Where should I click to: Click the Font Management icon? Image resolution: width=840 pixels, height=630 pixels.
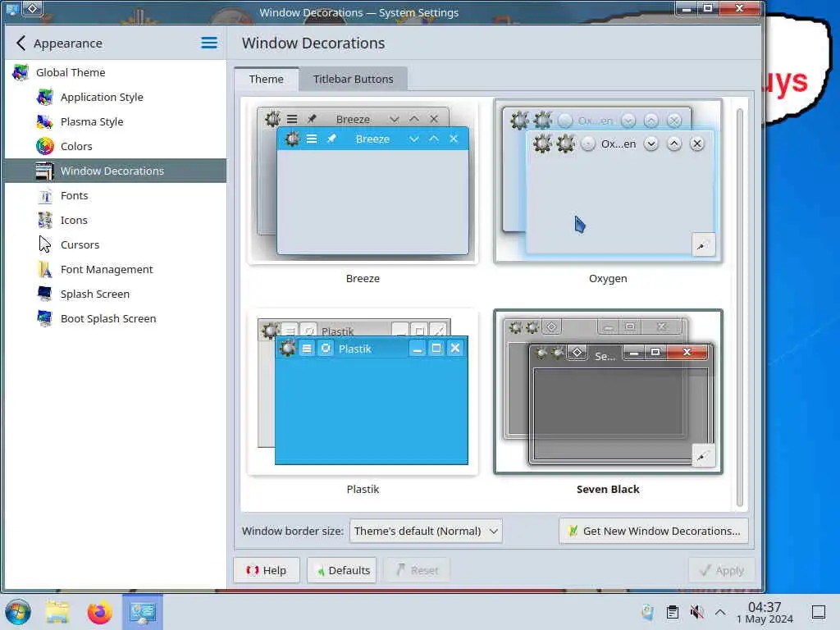(45, 269)
